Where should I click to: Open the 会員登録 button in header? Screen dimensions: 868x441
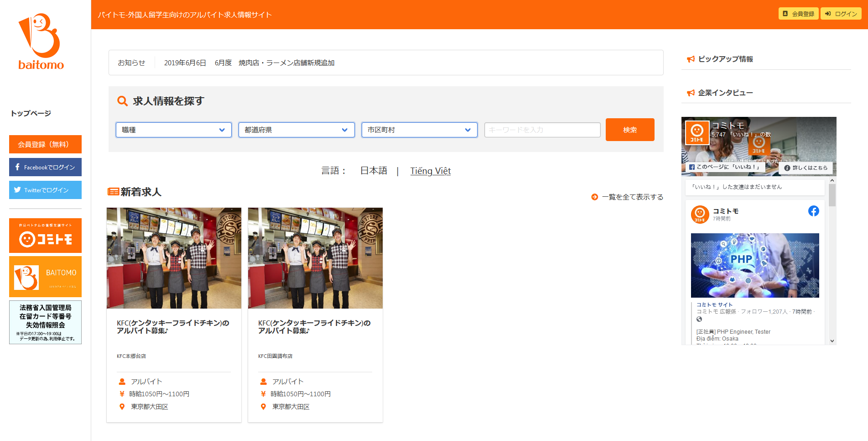tap(798, 14)
